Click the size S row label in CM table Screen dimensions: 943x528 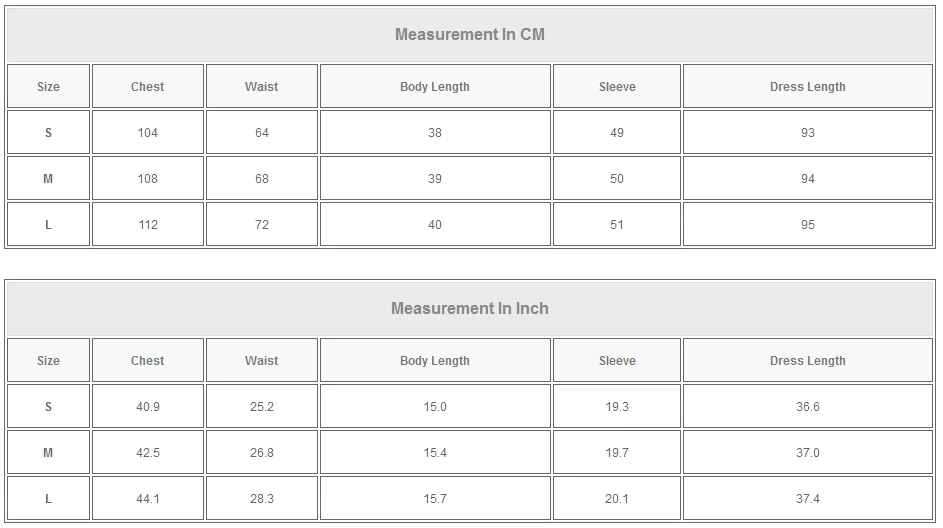(48, 133)
